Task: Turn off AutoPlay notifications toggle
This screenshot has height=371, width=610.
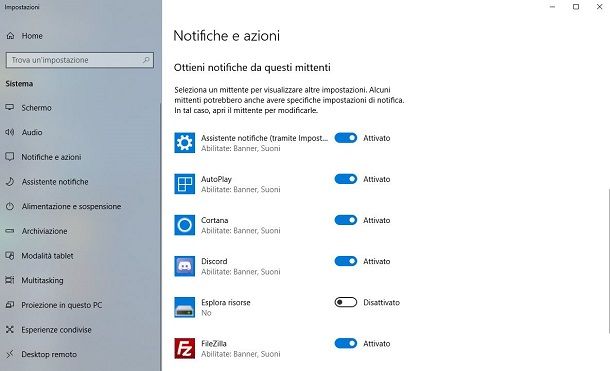Action: (346, 179)
